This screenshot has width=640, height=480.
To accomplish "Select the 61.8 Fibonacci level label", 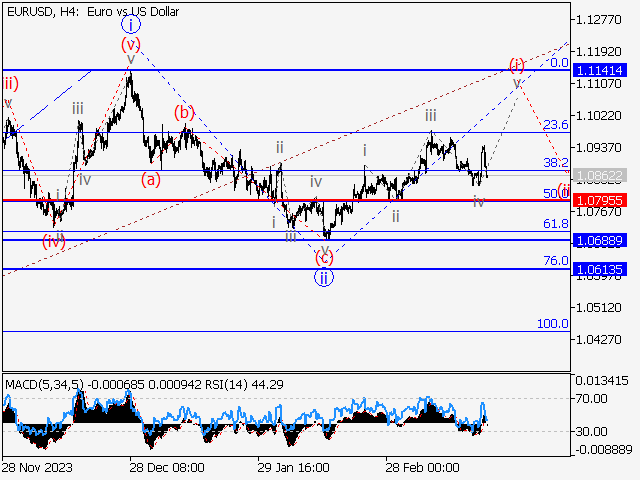I will (x=556, y=223).
